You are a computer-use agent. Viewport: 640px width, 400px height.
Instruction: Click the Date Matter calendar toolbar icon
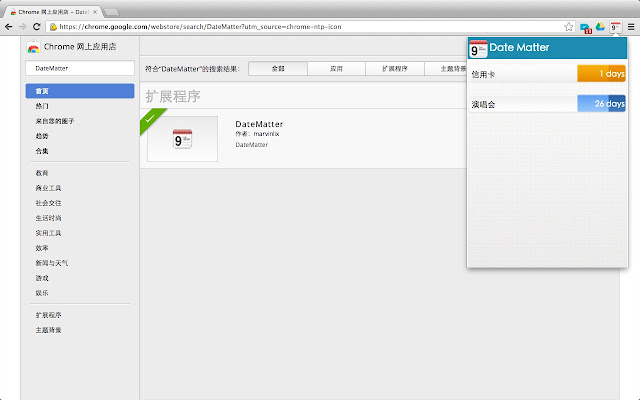coord(616,27)
